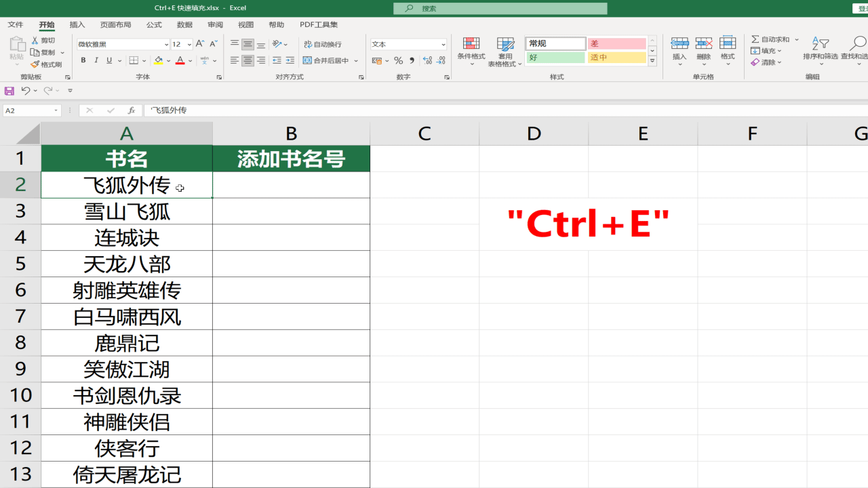Switch to the Formulas (公式) tab
Image resolution: width=868 pixels, height=488 pixels.
[154, 24]
